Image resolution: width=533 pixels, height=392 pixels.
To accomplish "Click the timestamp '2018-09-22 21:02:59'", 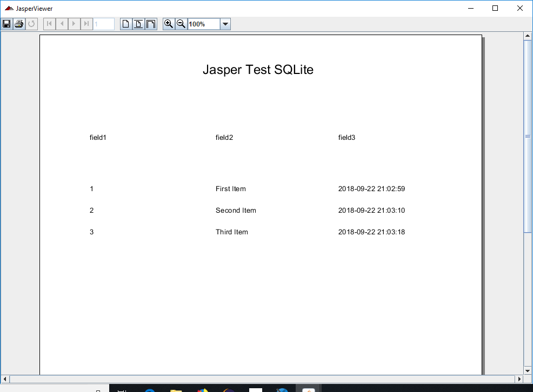I will [x=371, y=188].
